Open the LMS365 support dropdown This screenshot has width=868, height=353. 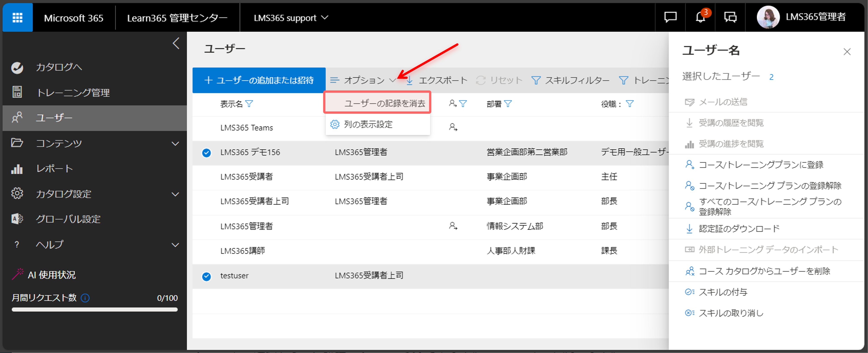point(291,17)
